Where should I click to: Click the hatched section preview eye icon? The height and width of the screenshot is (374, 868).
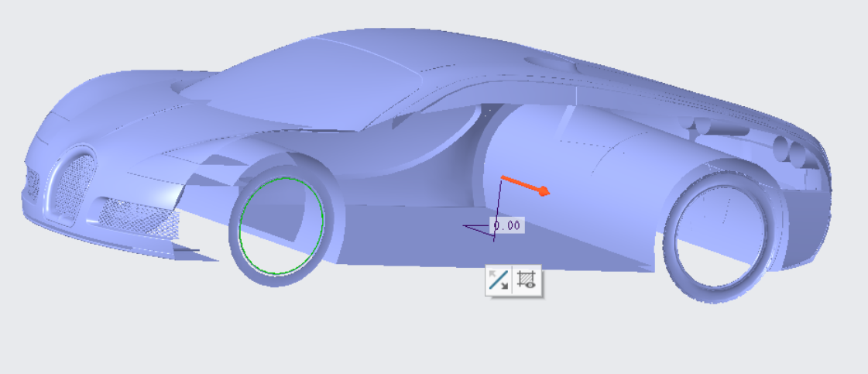(x=527, y=281)
